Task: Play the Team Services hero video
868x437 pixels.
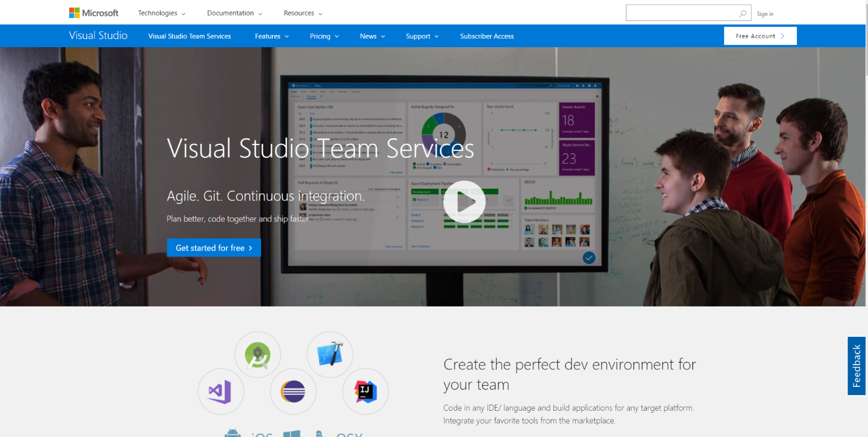Action: pos(464,202)
